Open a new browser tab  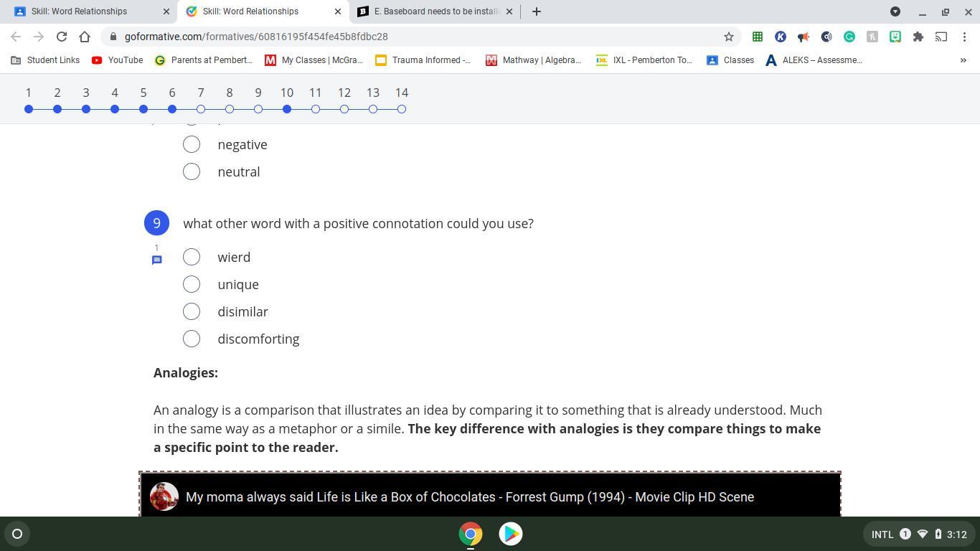click(x=536, y=11)
